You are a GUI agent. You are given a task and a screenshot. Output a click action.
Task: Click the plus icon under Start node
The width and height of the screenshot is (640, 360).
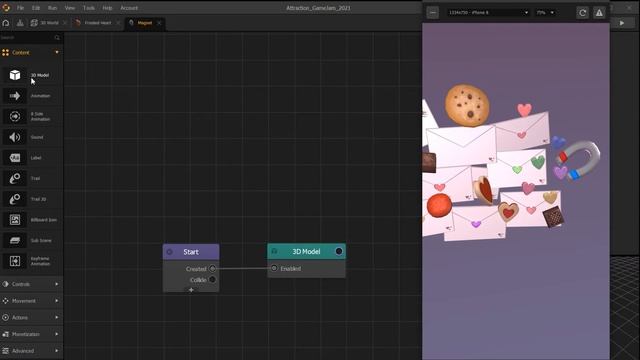point(191,290)
